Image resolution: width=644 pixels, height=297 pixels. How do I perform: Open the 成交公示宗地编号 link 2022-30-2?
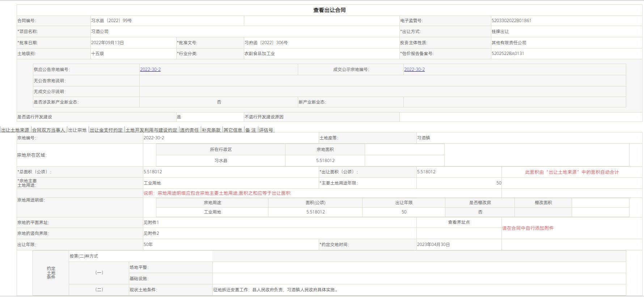tap(414, 69)
